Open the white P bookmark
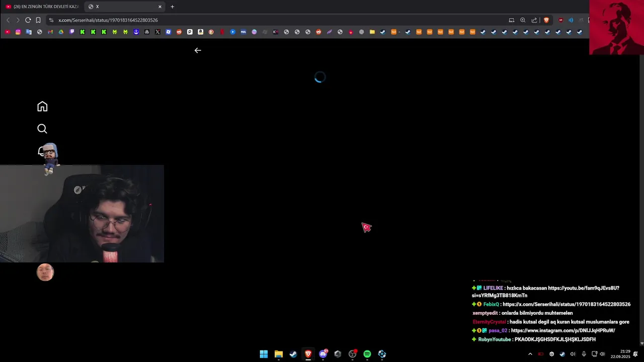 click(190, 32)
